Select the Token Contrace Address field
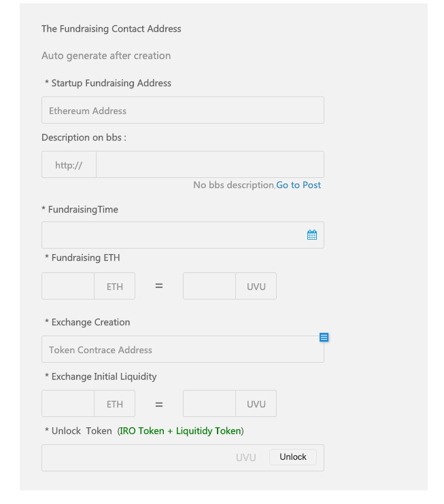The height and width of the screenshot is (504, 444). 177,350
